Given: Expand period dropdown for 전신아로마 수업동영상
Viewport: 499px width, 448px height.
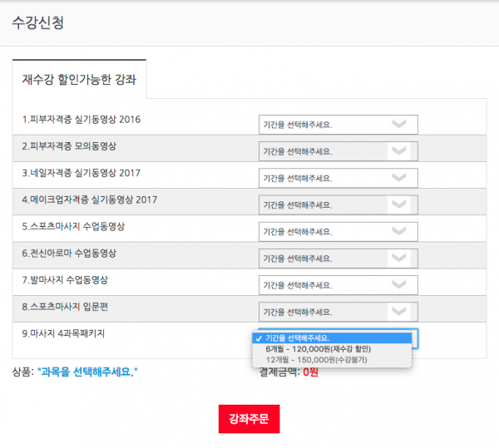Looking at the screenshot, I should [338, 258].
